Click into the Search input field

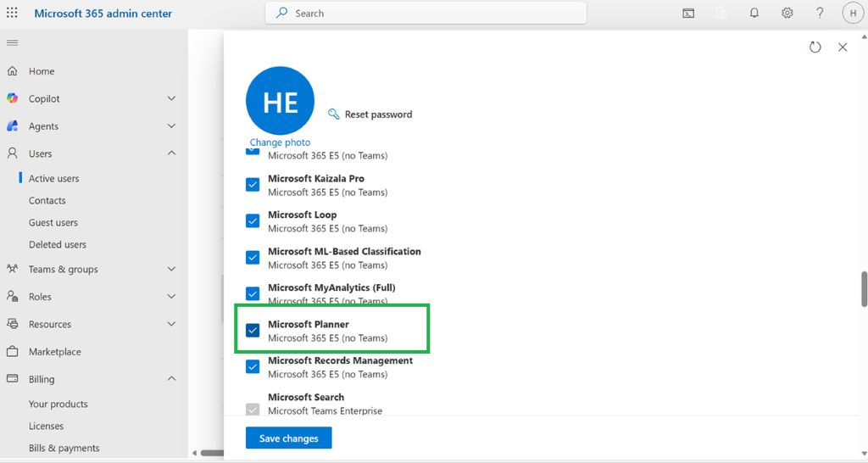pyautogui.click(x=426, y=13)
